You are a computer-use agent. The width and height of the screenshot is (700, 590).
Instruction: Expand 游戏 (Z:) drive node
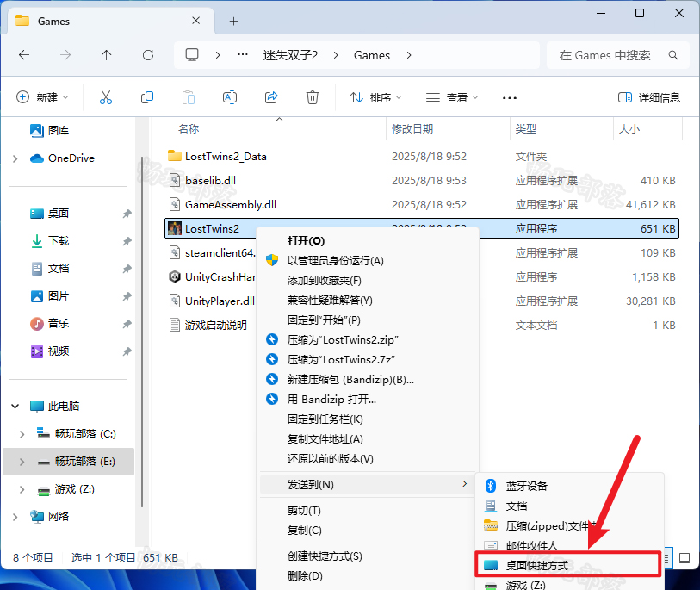[x=22, y=489]
